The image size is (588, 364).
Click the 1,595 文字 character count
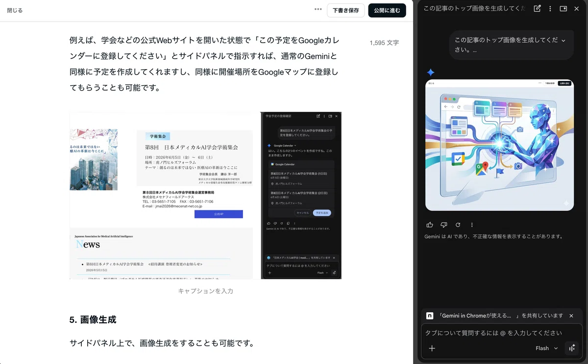[384, 43]
